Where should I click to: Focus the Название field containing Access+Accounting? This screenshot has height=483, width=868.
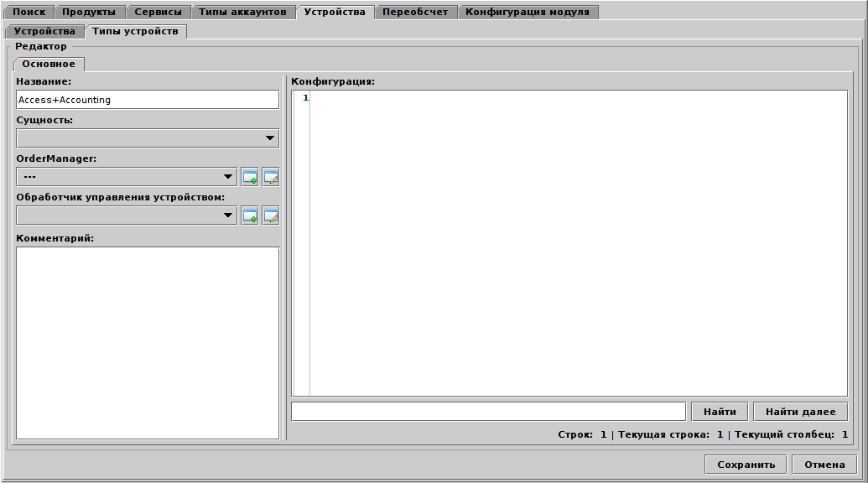[147, 100]
